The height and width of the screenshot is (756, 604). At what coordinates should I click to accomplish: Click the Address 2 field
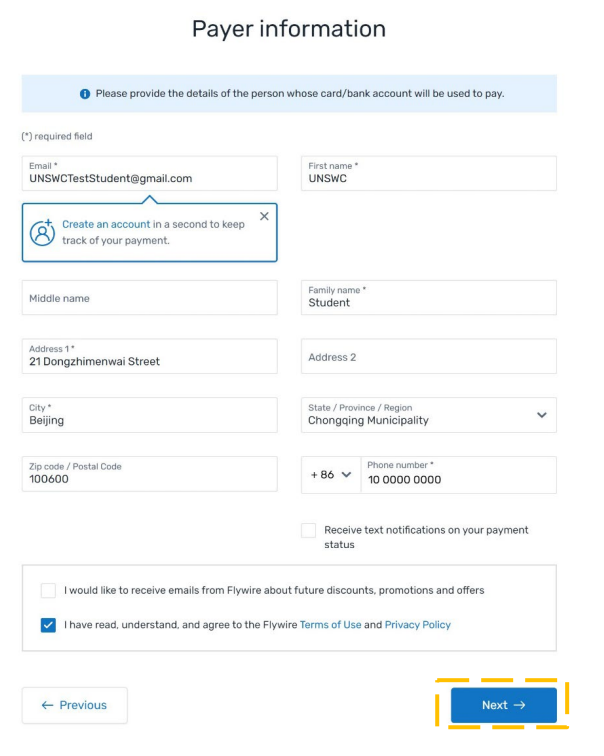click(x=428, y=357)
